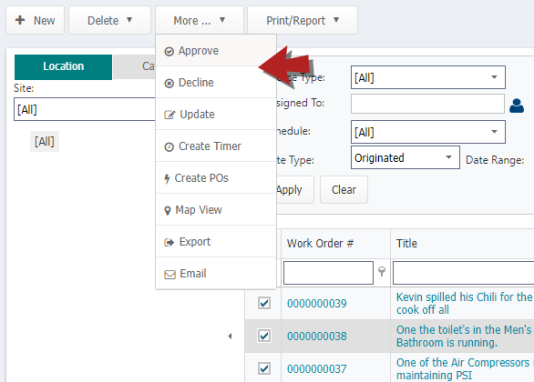The image size is (534, 382).
Task: Open Map View from the menu
Action: pyautogui.click(x=216, y=210)
